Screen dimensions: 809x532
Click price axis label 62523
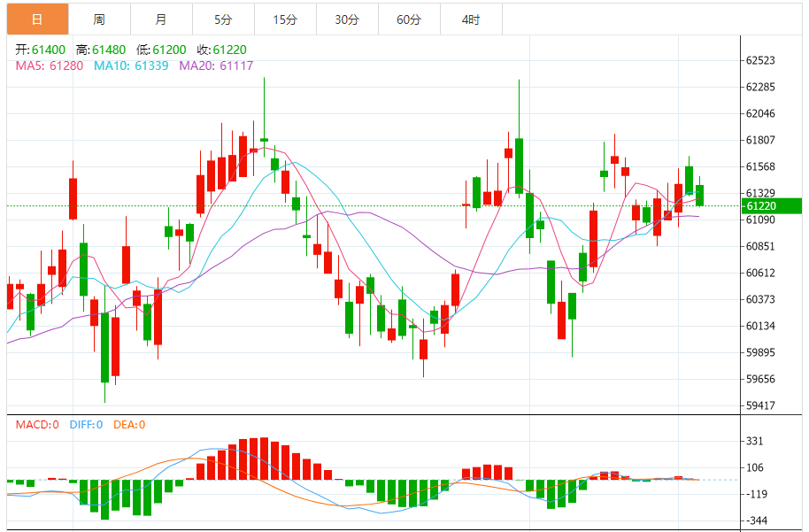point(760,60)
